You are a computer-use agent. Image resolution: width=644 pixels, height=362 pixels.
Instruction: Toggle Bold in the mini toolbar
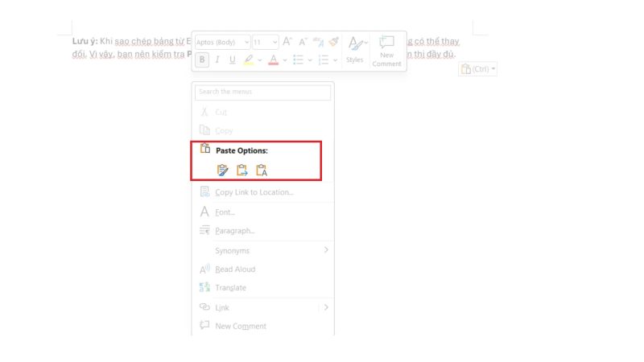point(202,60)
